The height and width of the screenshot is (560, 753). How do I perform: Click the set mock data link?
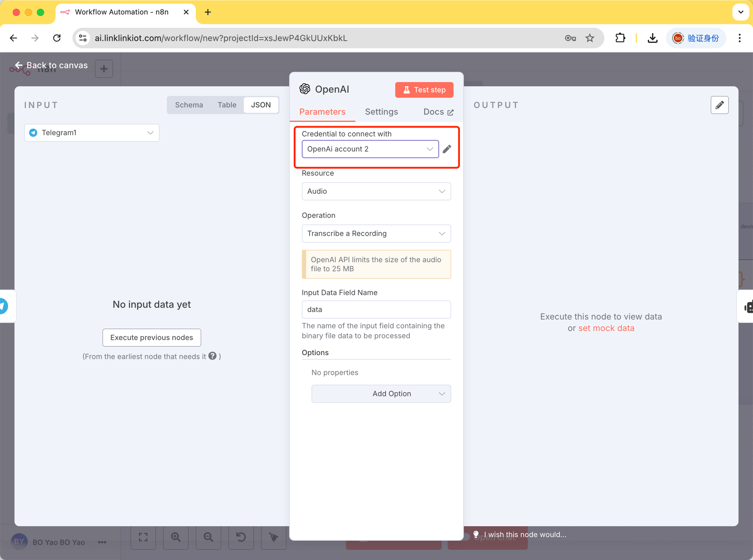606,328
